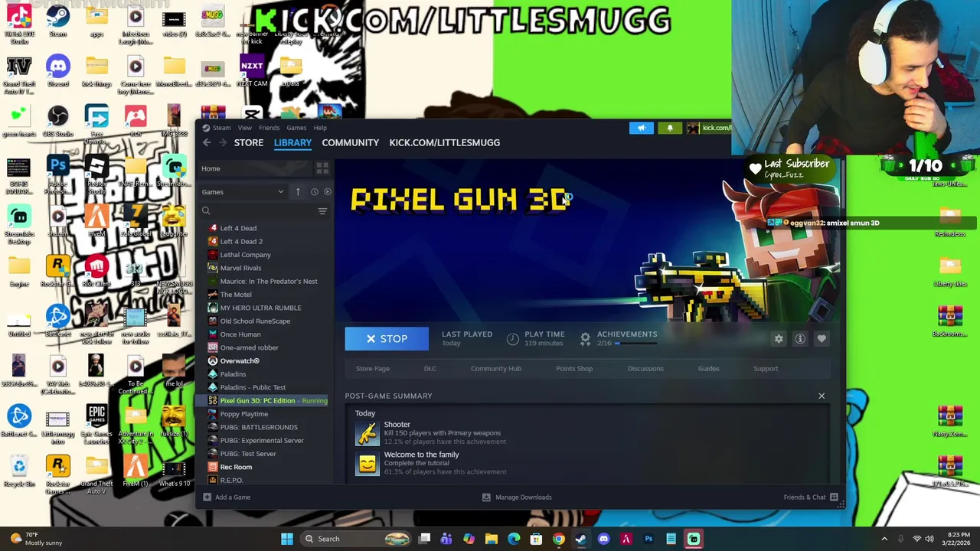Open the Shooter achievement icon
980x551 pixels.
(367, 434)
